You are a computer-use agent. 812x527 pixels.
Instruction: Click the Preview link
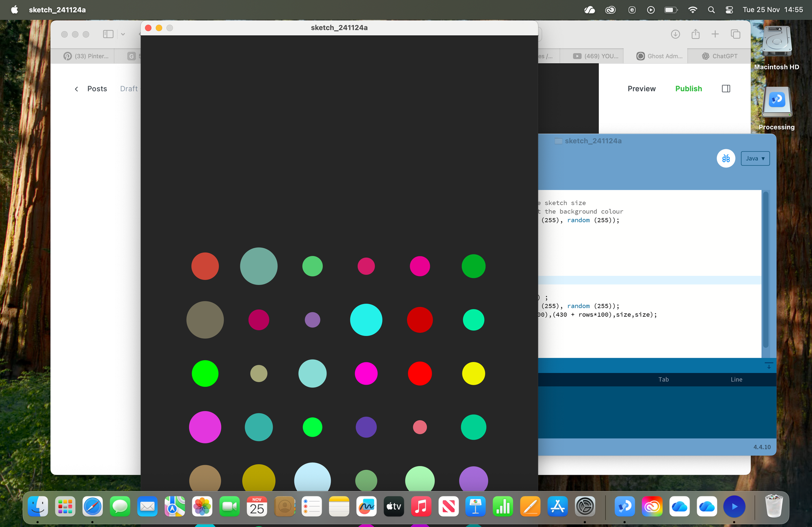point(641,88)
